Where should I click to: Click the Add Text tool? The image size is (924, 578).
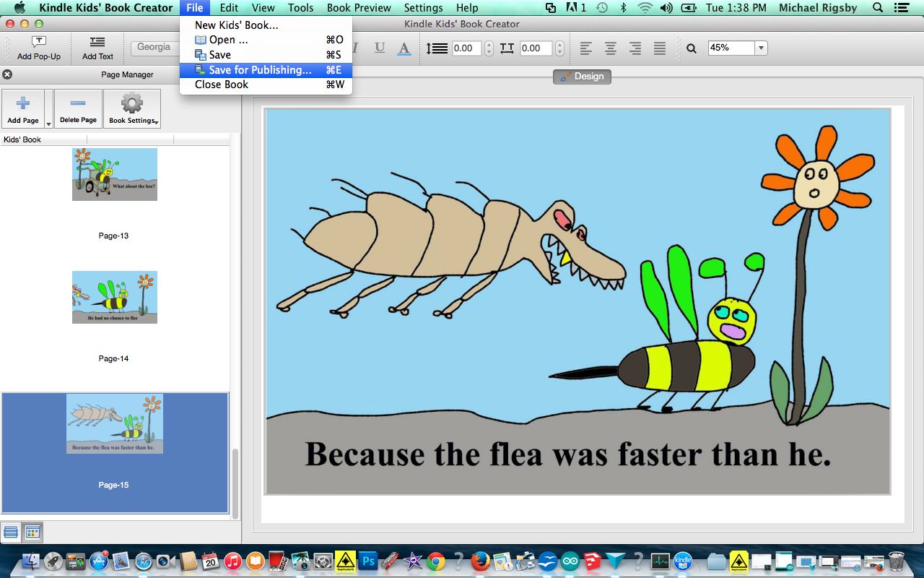pos(97,48)
